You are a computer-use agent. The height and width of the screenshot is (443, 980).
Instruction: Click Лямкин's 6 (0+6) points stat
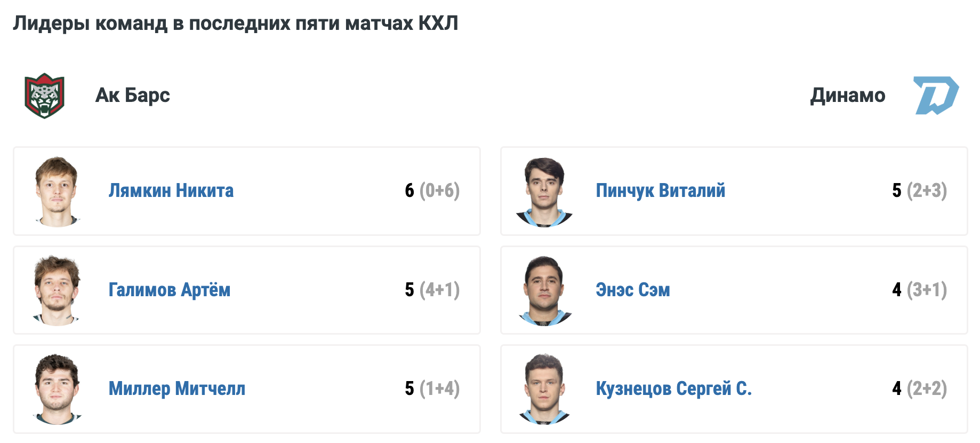(x=432, y=191)
